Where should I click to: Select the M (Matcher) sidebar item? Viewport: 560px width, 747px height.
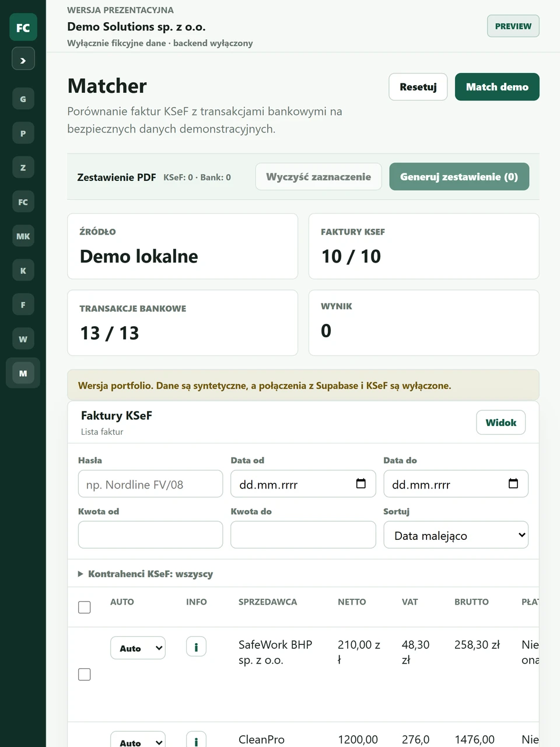(x=23, y=373)
